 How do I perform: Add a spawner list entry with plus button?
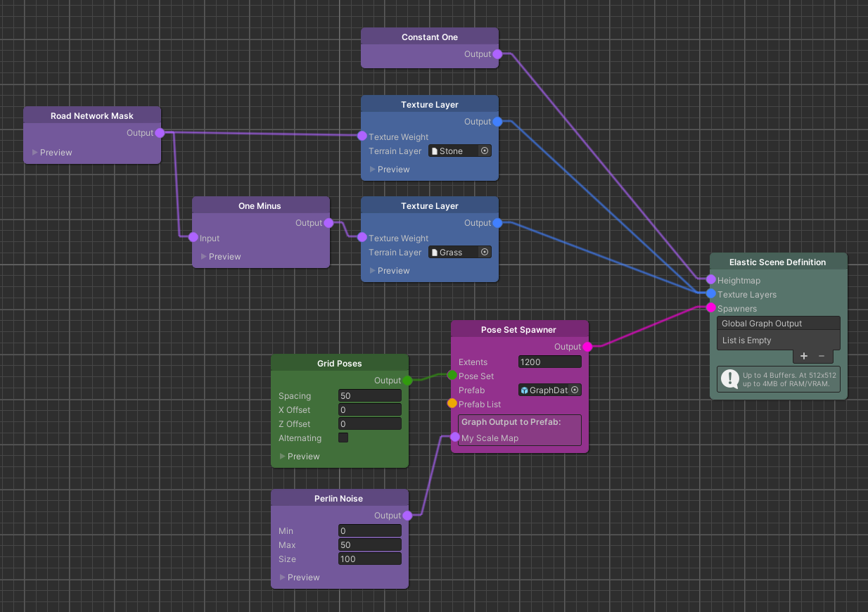[x=803, y=356]
